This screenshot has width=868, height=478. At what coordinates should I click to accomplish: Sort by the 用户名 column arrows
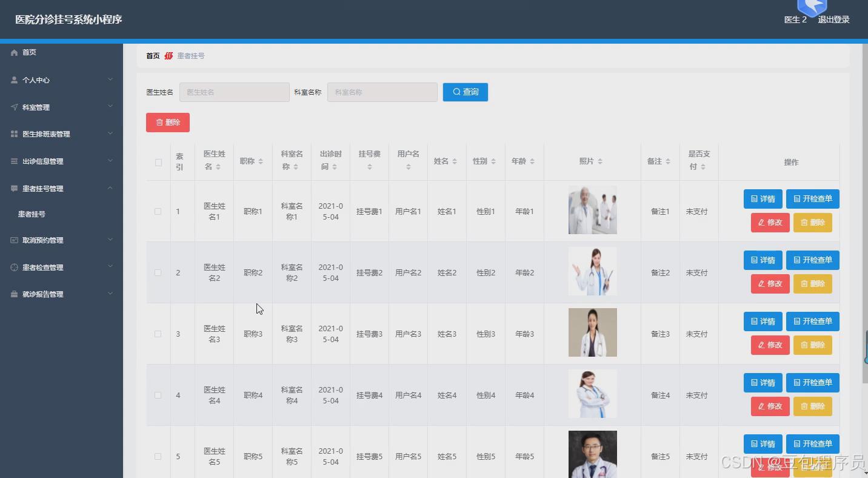409,167
